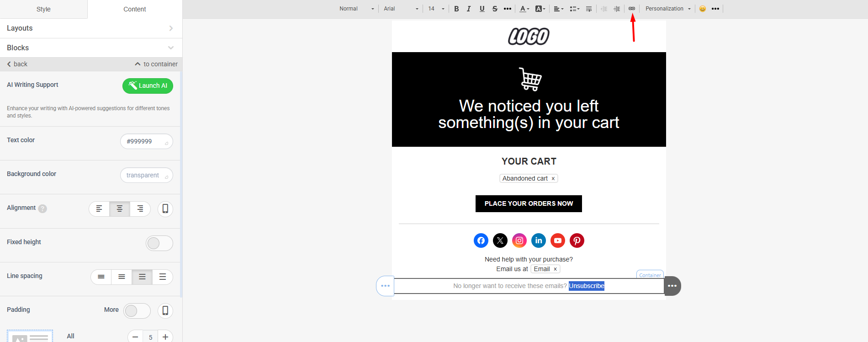The height and width of the screenshot is (342, 868).
Task: Click the insert link icon in toolbar
Action: [x=631, y=9]
